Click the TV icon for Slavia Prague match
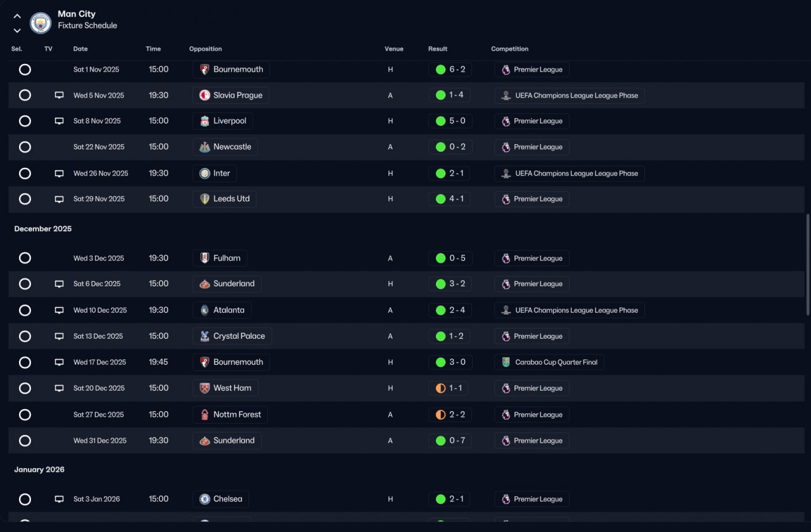Screen dimensions: 811x532 59,95
